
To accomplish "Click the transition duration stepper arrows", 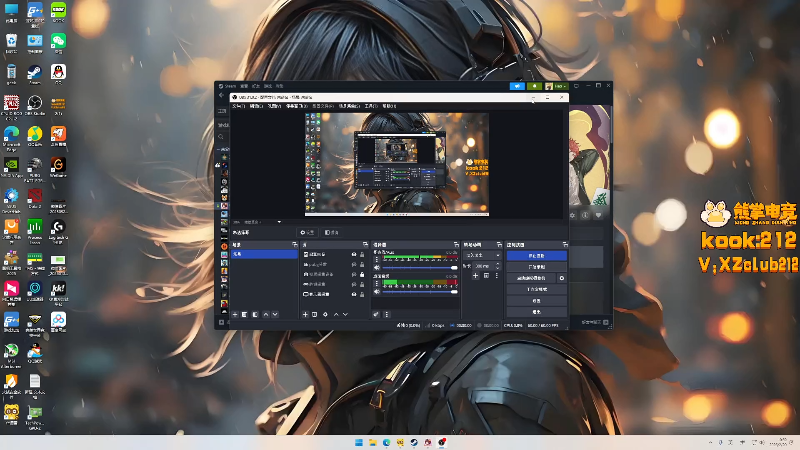I will tap(497, 266).
